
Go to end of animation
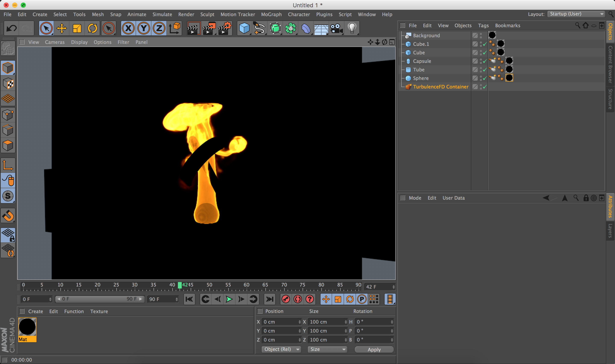(x=269, y=299)
